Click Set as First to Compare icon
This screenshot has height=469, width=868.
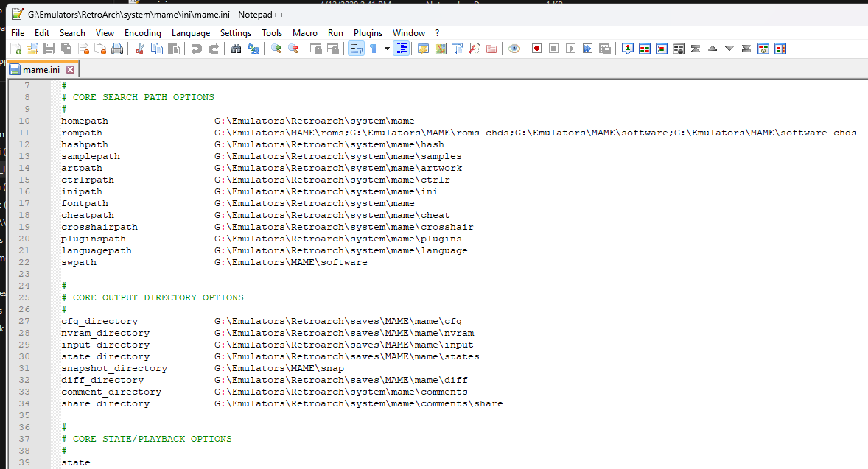(x=628, y=49)
